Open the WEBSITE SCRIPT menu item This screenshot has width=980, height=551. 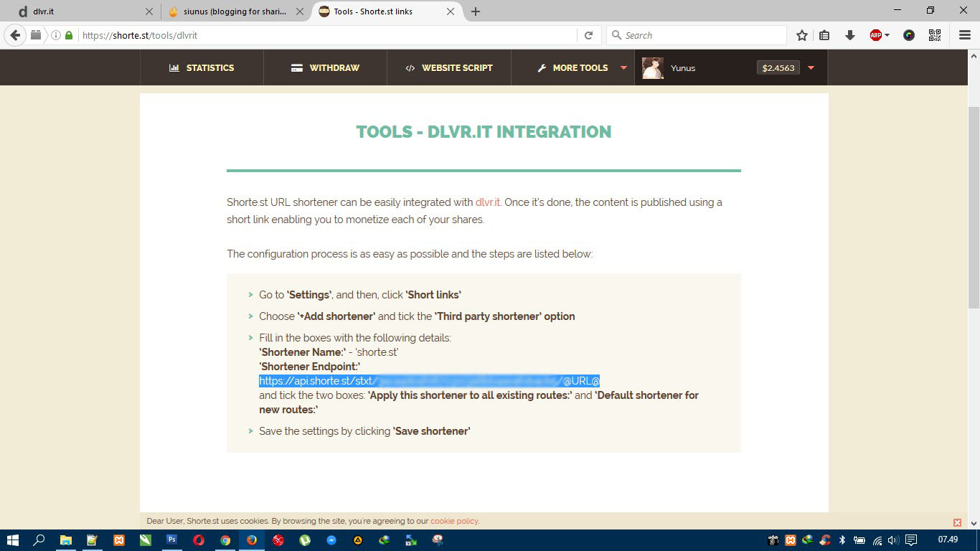449,67
